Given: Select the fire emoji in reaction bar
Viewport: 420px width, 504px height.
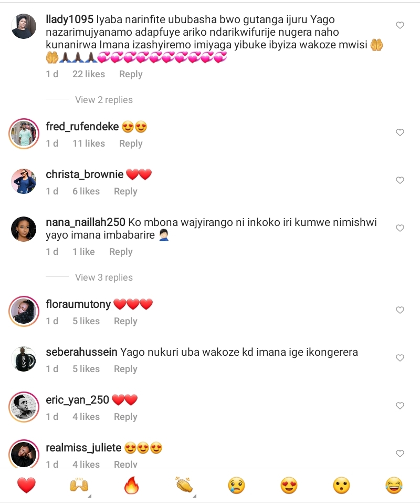Looking at the screenshot, I should (132, 485).
